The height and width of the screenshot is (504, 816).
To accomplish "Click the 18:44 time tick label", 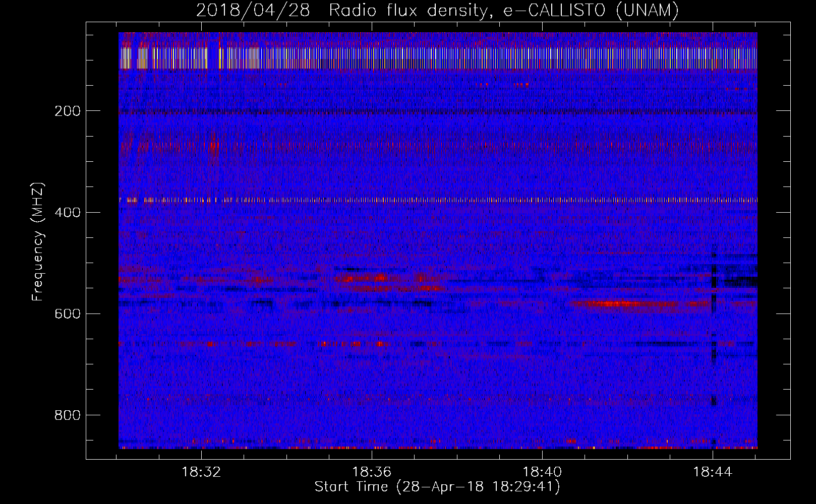I will [x=713, y=472].
